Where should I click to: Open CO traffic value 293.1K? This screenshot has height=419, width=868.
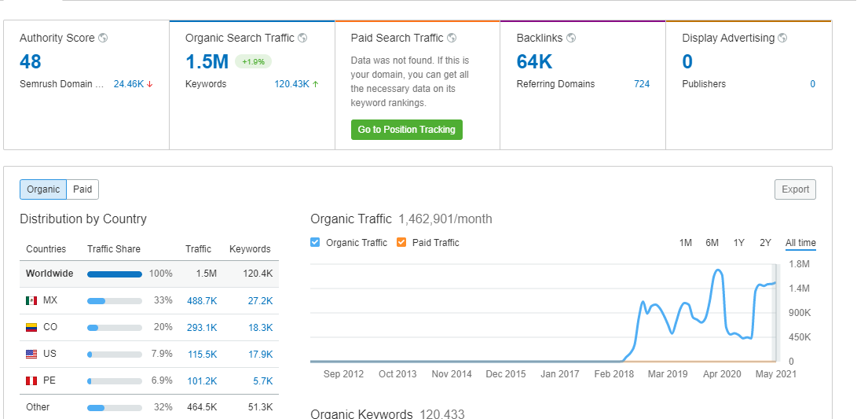[x=202, y=328]
